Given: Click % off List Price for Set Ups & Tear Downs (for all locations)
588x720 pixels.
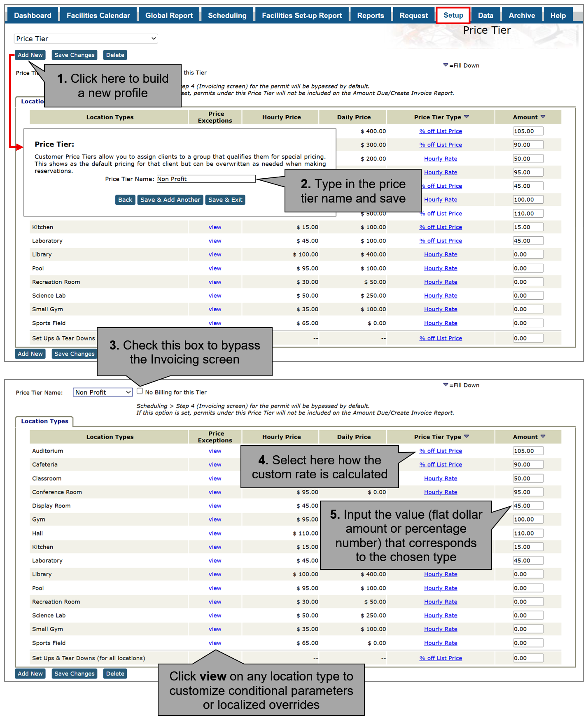Looking at the screenshot, I should (441, 658).
